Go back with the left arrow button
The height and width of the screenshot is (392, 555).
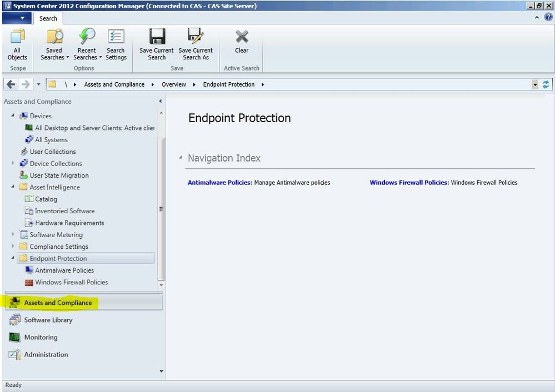tap(11, 84)
